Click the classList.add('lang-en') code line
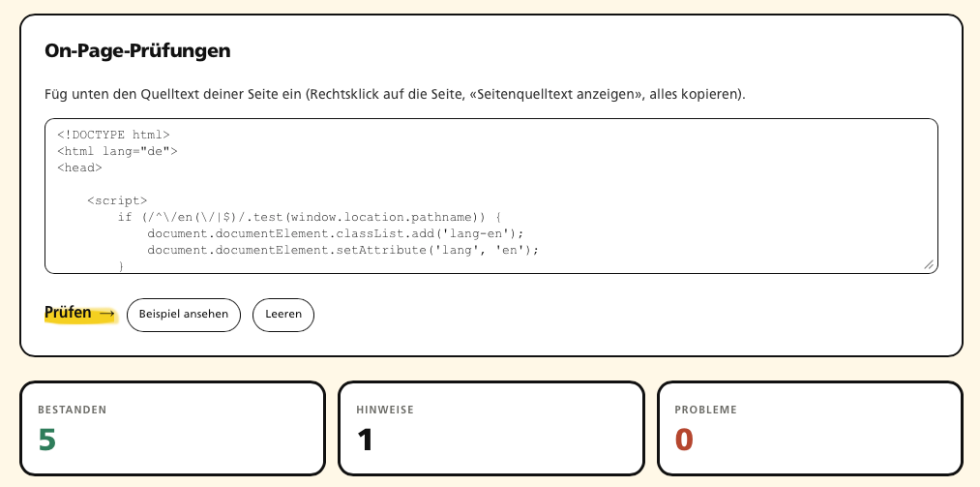Image resolution: width=980 pixels, height=487 pixels. [x=335, y=233]
